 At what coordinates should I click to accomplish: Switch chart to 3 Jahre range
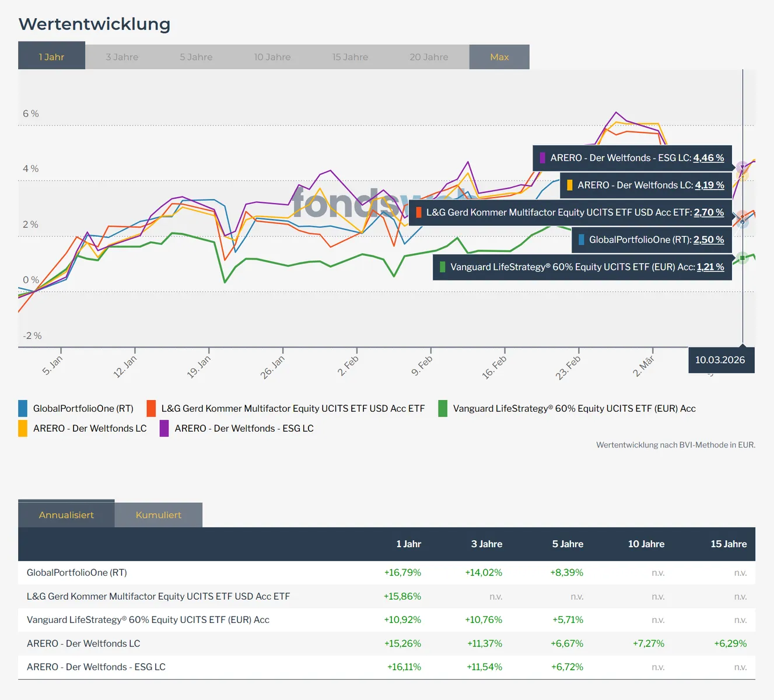click(122, 57)
